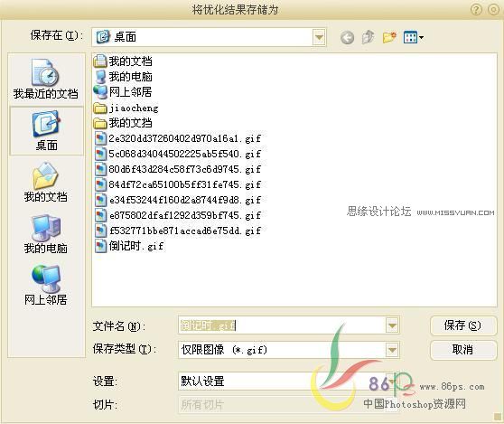Click the 取消 cancel button
The height and width of the screenshot is (424, 504).
pyautogui.click(x=462, y=350)
